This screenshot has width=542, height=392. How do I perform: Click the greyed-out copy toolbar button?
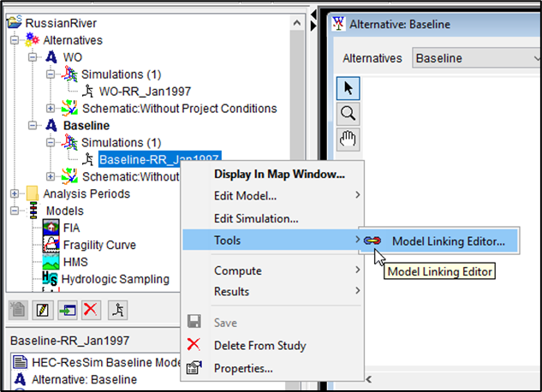click(18, 310)
